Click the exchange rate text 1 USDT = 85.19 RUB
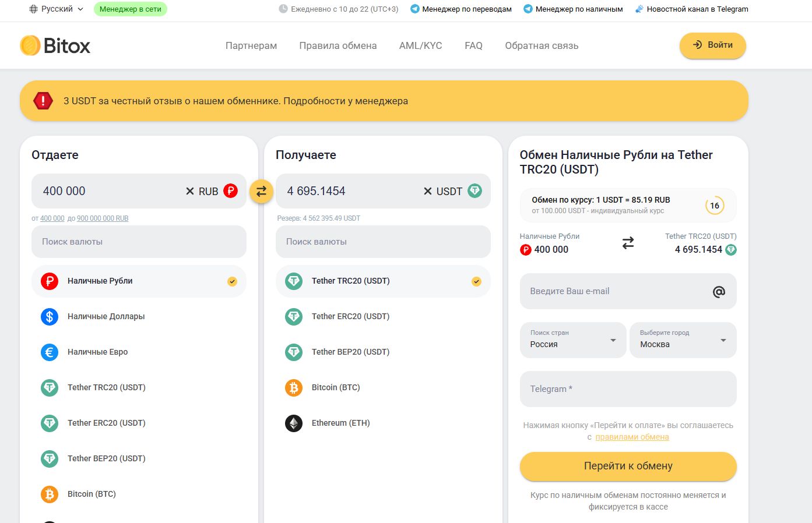This screenshot has height=523, width=812. click(x=633, y=200)
